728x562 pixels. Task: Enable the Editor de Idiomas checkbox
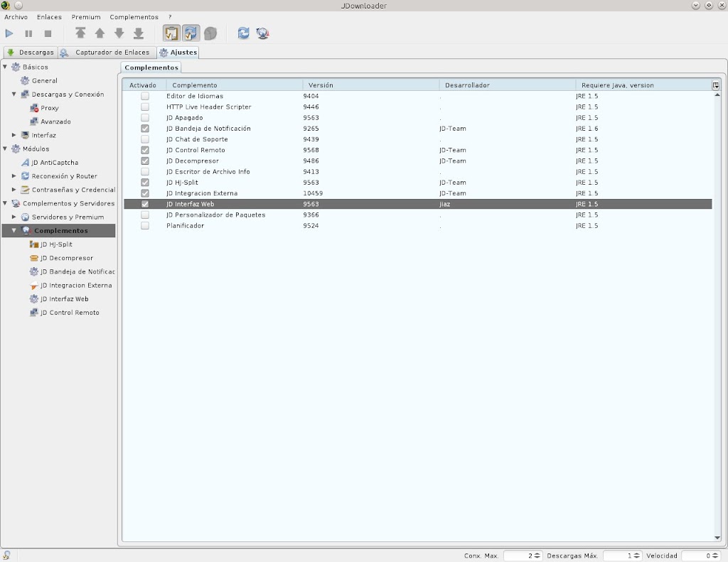(145, 96)
